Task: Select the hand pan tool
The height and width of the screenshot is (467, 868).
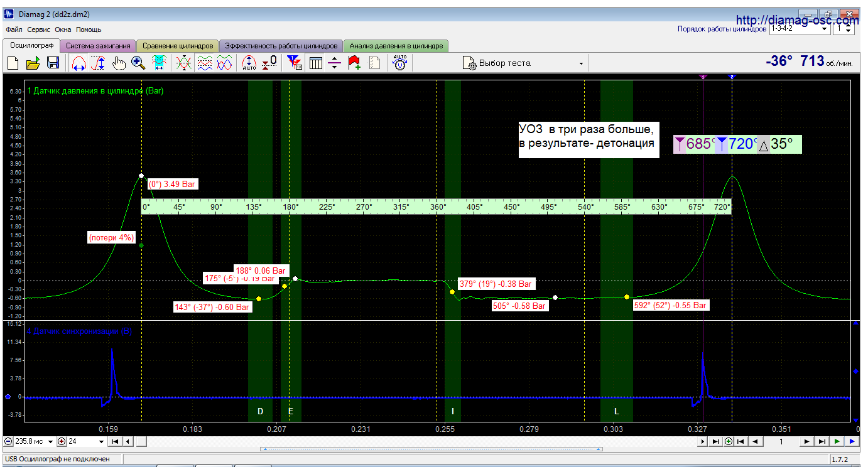Action: (x=119, y=63)
